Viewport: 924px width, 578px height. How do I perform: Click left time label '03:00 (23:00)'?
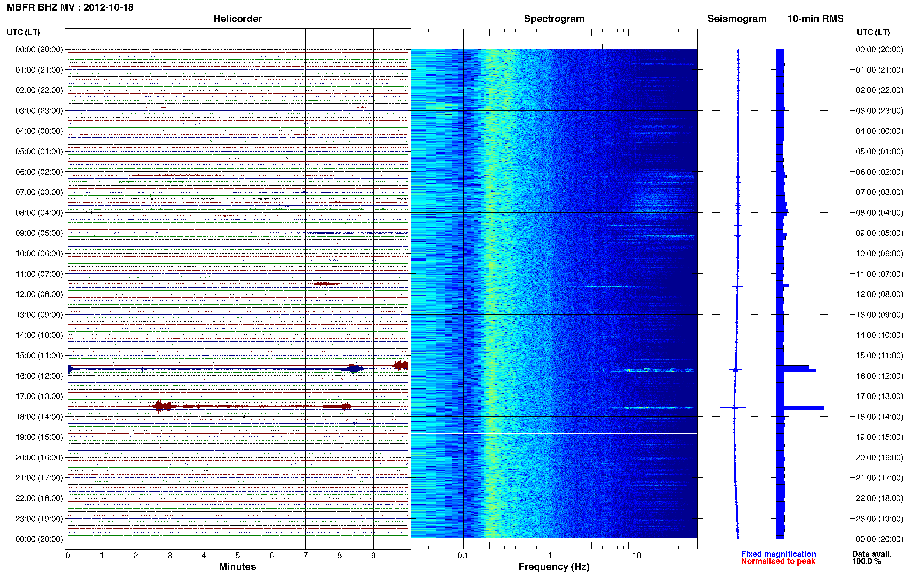click(x=39, y=110)
